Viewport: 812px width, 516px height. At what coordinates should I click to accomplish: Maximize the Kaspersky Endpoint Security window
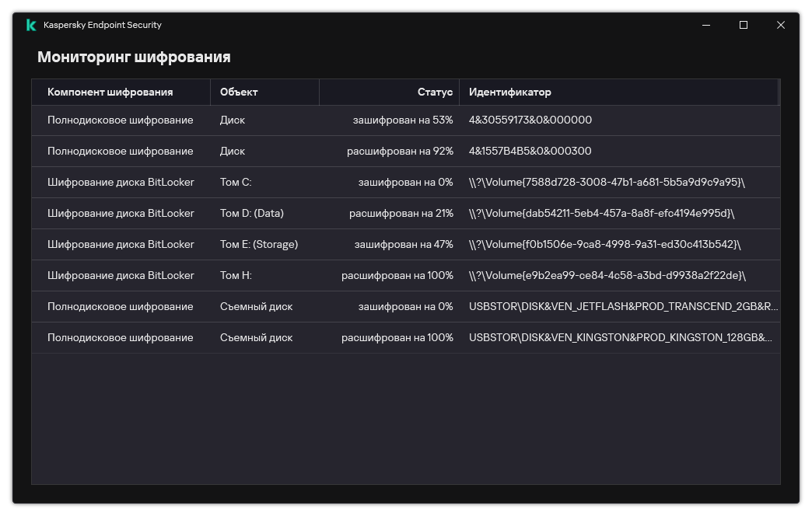tap(744, 25)
